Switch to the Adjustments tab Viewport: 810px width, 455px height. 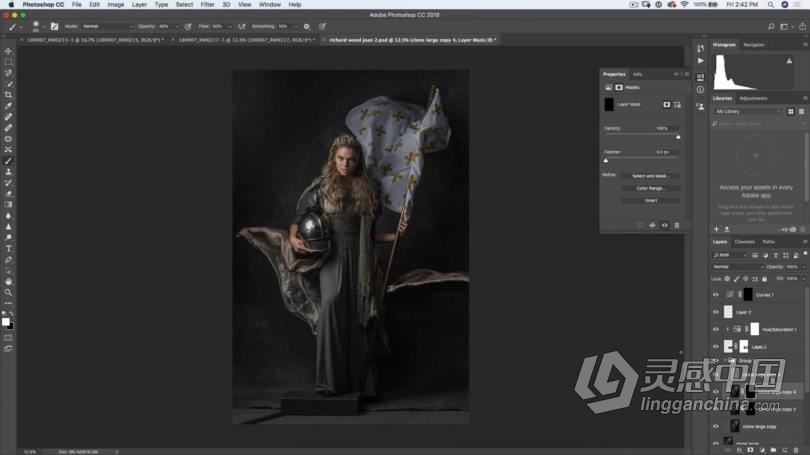pyautogui.click(x=753, y=99)
